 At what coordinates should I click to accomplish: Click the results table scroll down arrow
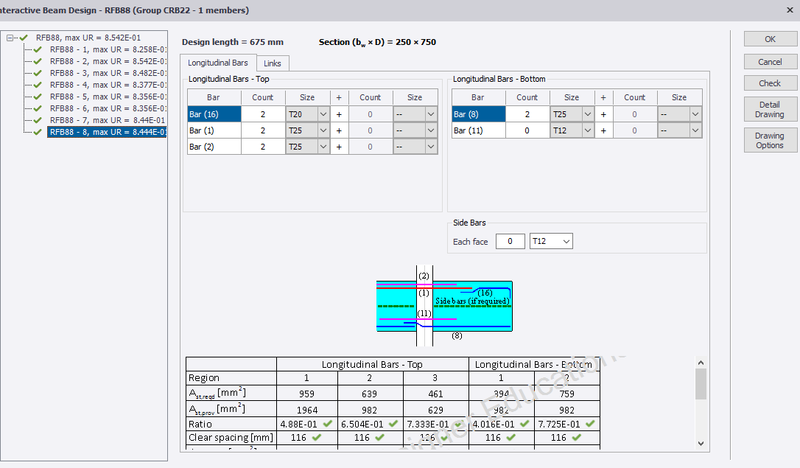coord(701,444)
